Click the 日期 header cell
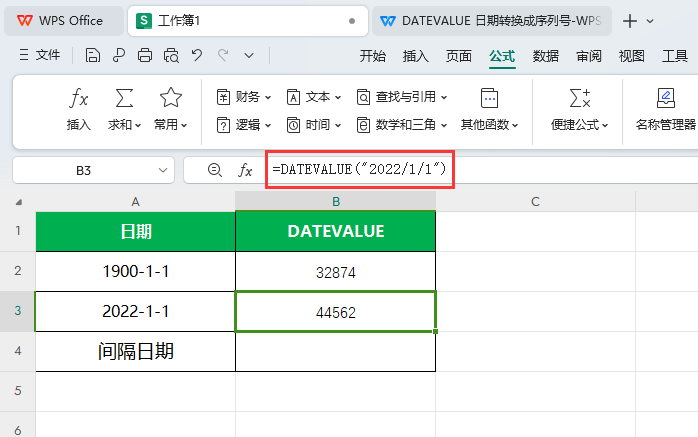 point(135,231)
